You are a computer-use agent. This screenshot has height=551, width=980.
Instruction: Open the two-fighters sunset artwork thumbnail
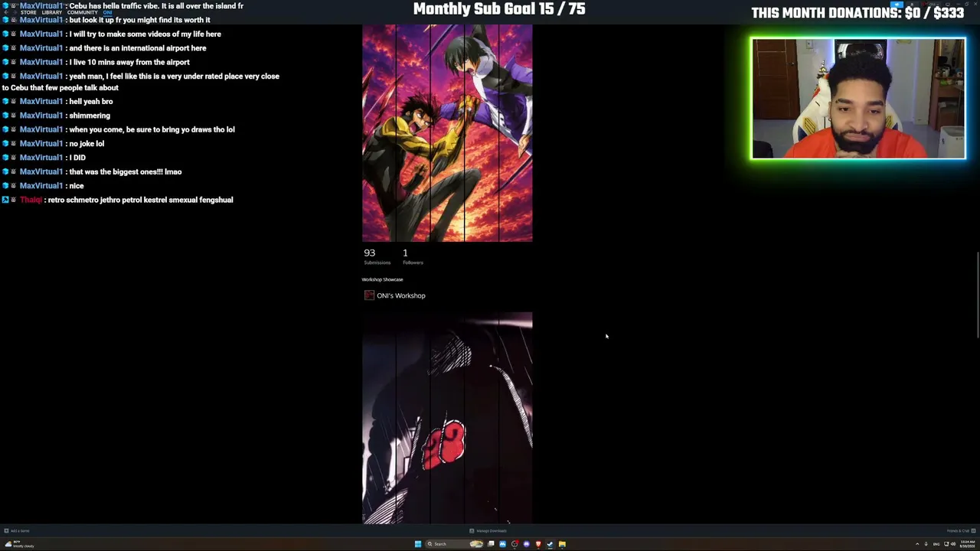(x=447, y=133)
